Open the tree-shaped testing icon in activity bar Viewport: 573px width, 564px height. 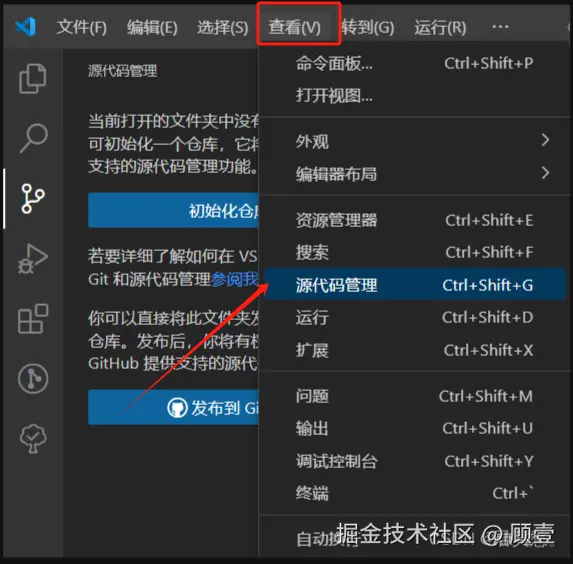(33, 438)
